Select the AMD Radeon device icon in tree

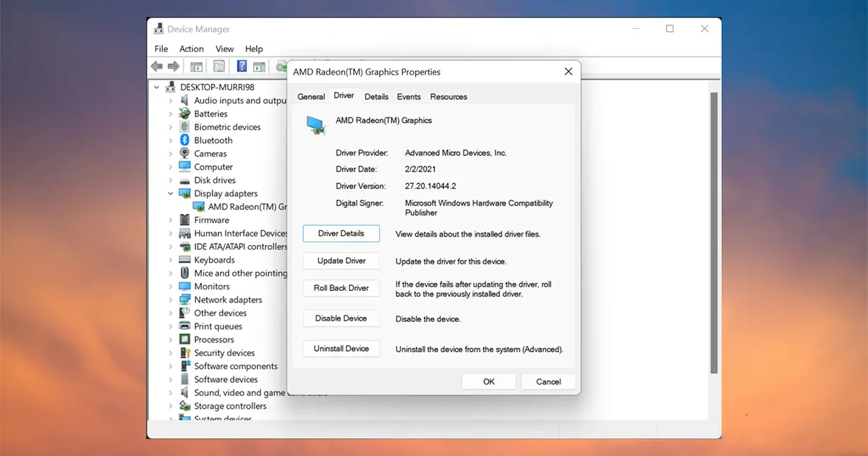tap(200, 206)
